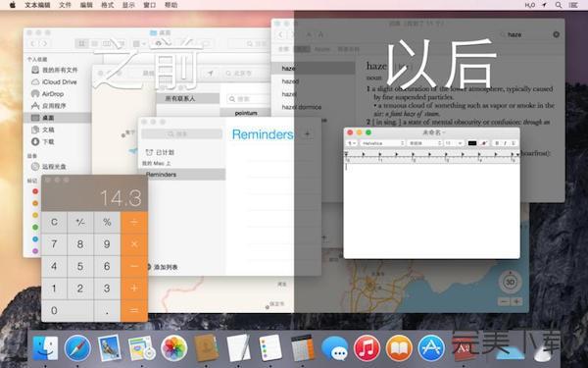Open Reminders from the Dock

(x=270, y=348)
